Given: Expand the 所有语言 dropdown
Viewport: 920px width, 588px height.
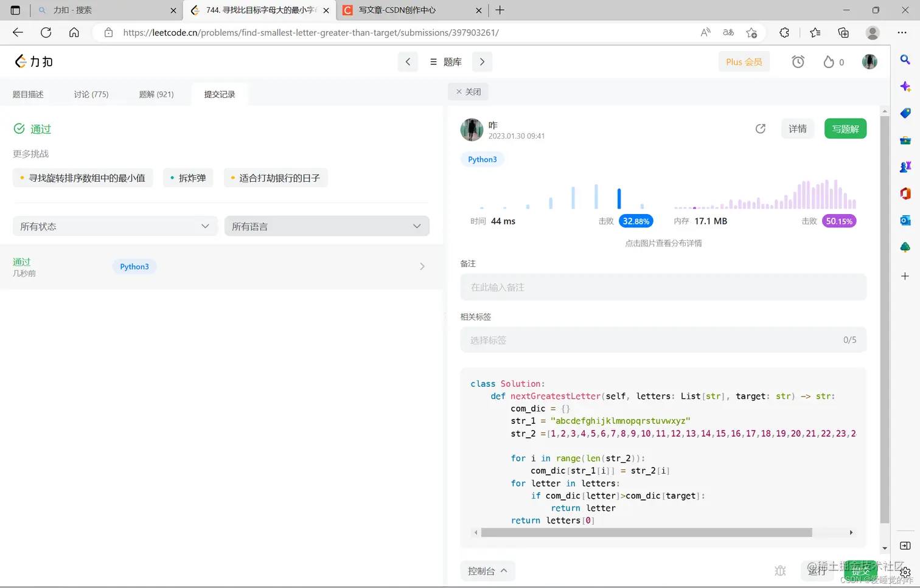Looking at the screenshot, I should pyautogui.click(x=327, y=226).
